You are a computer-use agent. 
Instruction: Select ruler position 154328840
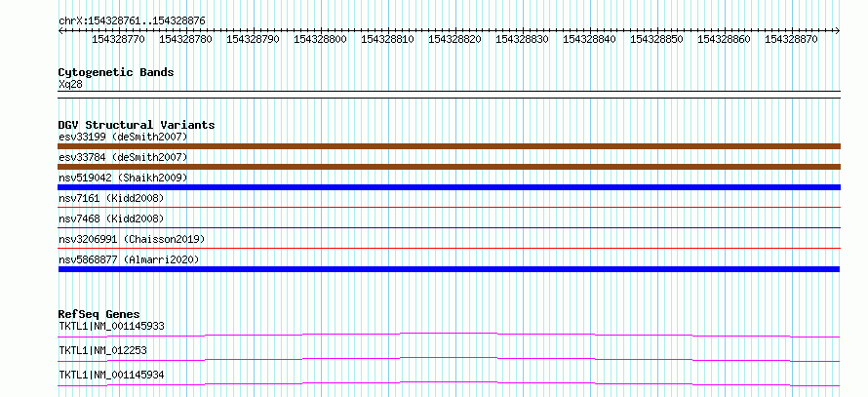point(589,39)
